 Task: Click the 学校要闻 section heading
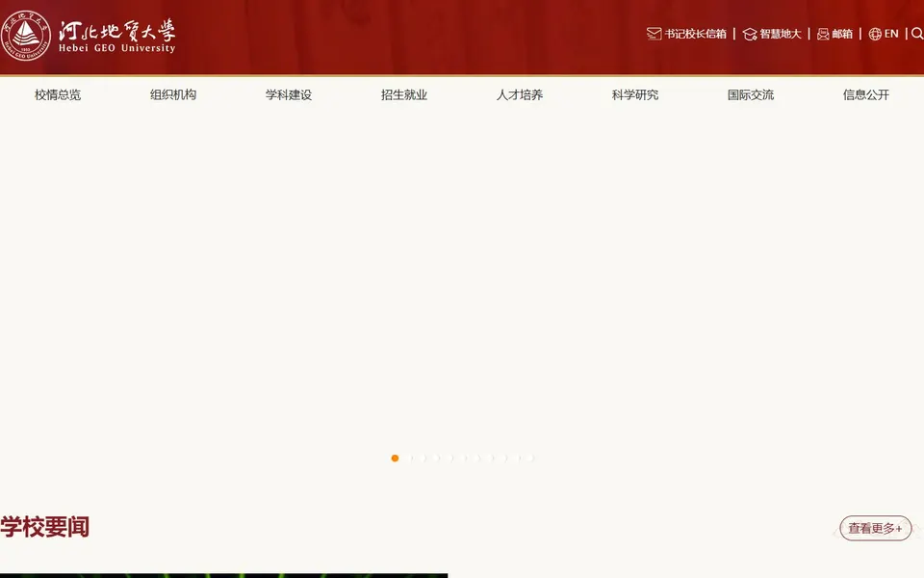coord(45,527)
